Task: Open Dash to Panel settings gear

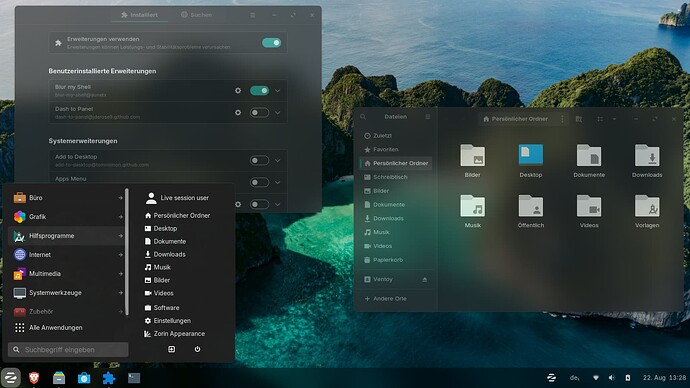Action: (238, 113)
